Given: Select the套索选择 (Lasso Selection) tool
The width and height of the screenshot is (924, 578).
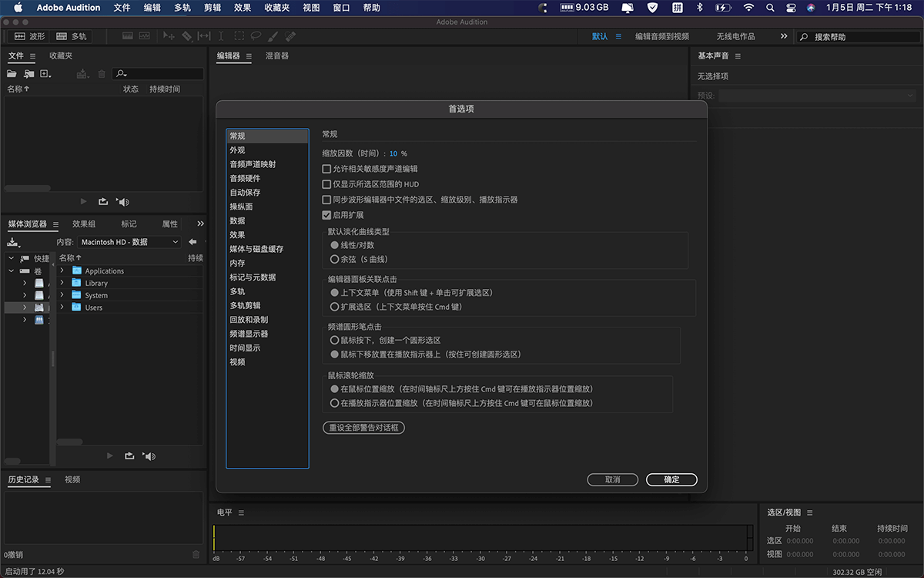Looking at the screenshot, I should coord(256,35).
